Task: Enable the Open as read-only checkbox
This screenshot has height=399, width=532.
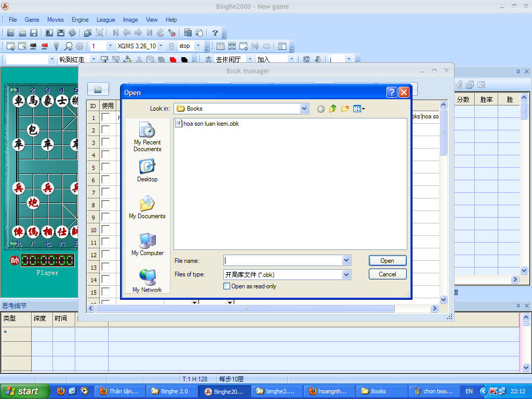Action: point(227,286)
